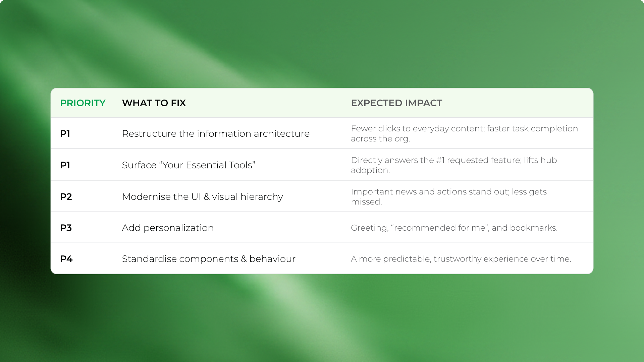Select the first P1 priority label

tap(65, 133)
